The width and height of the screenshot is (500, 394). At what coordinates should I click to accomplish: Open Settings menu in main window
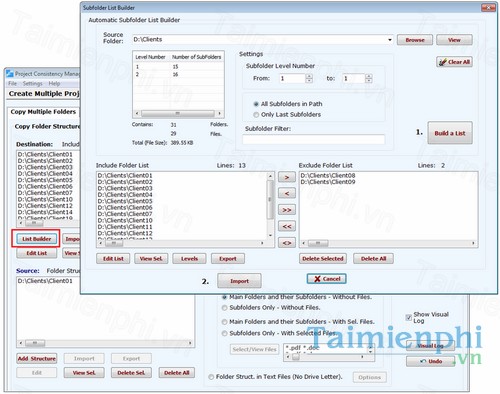point(33,83)
